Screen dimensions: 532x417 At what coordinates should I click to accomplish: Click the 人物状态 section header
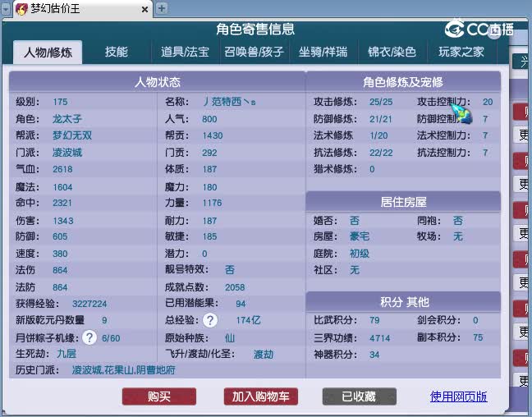[x=157, y=82]
